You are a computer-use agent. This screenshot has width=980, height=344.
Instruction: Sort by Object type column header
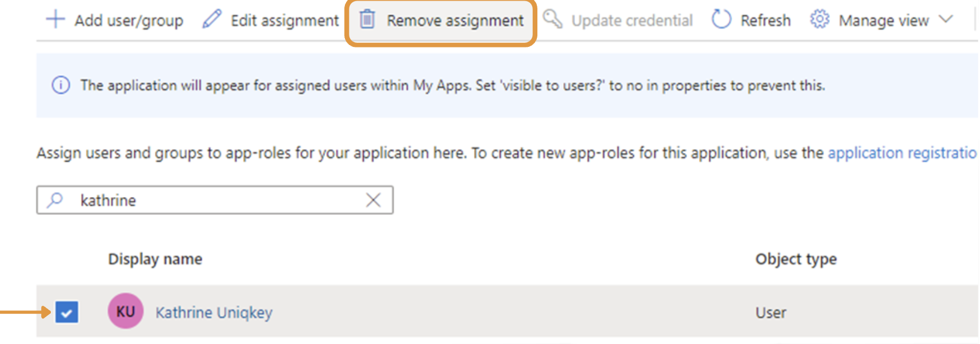(x=796, y=259)
